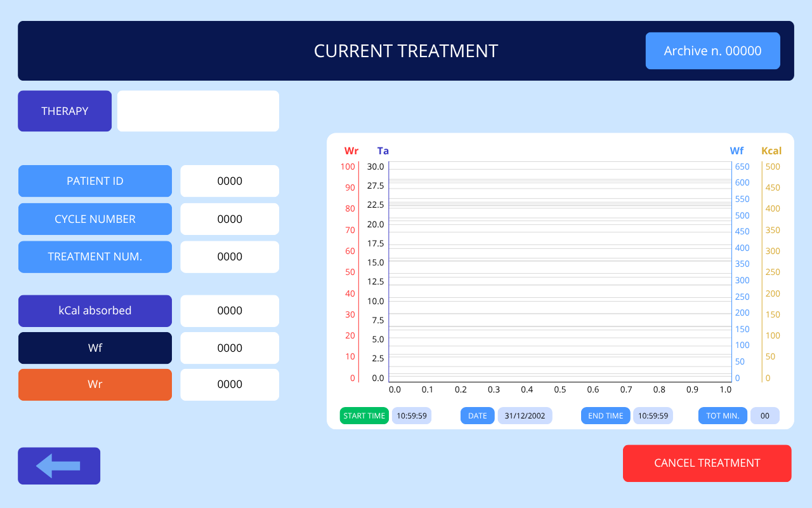812x508 pixels.
Task: Click the dark navy Wf button
Action: tap(95, 348)
